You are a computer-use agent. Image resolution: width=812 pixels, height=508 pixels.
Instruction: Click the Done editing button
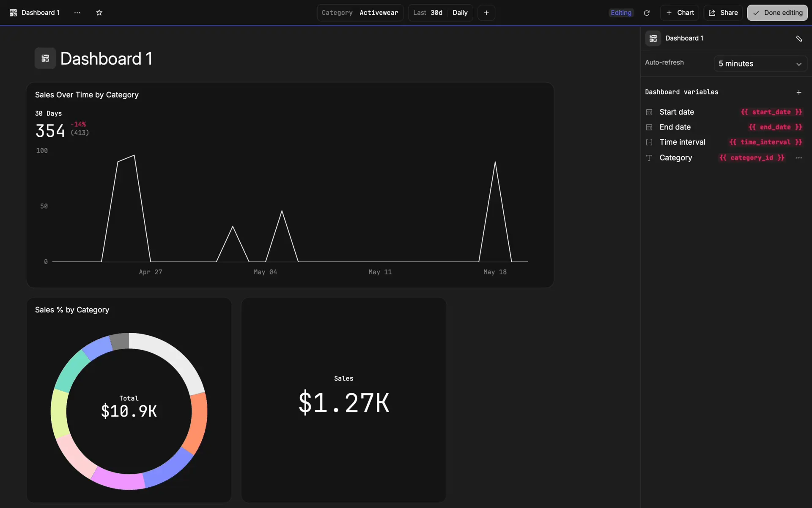click(777, 13)
